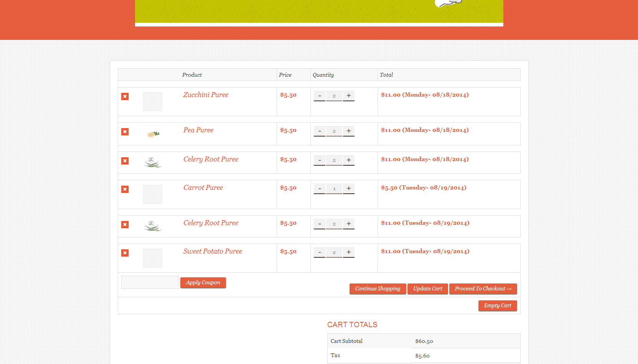Remove Sweet Potato Puree from the cart
This screenshot has height=364, width=638.
point(125,253)
